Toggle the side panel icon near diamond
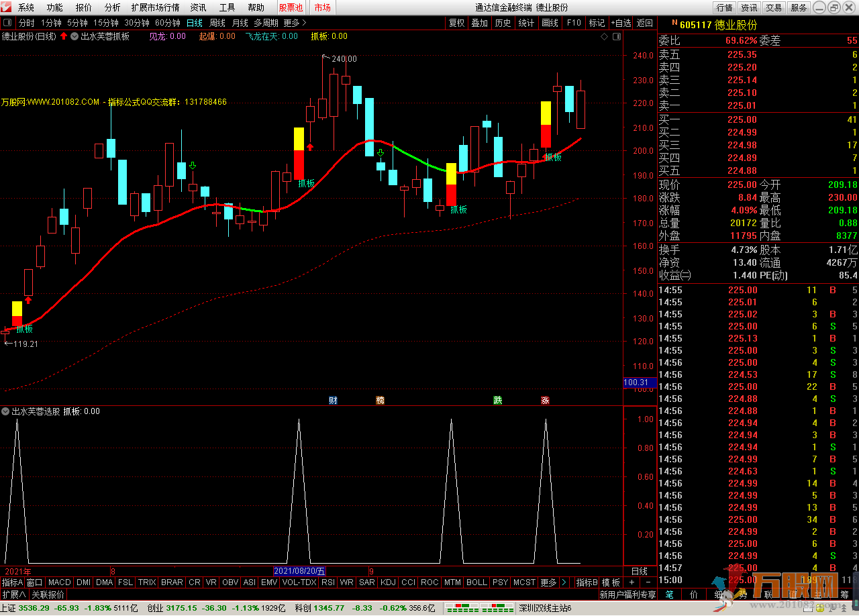This screenshot has width=859, height=616. (x=617, y=36)
